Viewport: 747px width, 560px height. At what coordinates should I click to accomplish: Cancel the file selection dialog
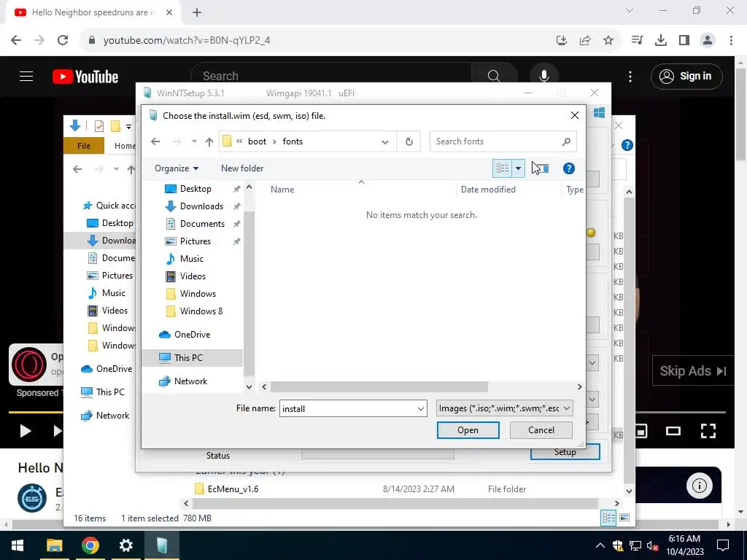pyautogui.click(x=541, y=430)
